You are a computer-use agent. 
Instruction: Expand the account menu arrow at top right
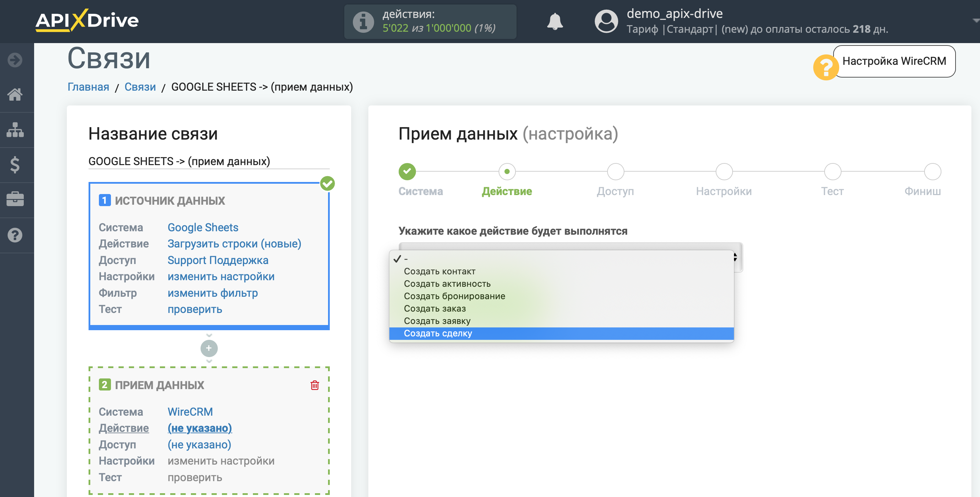976,21
